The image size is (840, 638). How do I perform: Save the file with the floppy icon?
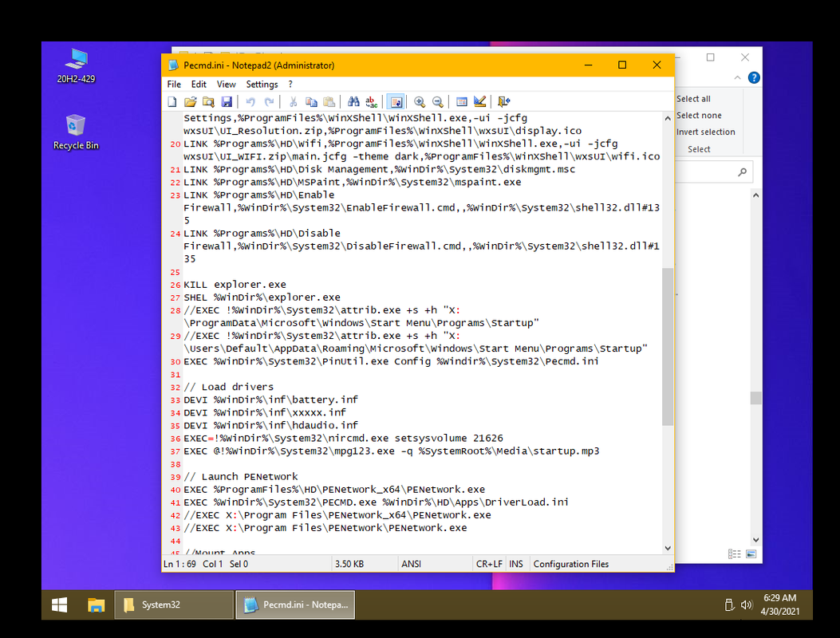pos(227,102)
